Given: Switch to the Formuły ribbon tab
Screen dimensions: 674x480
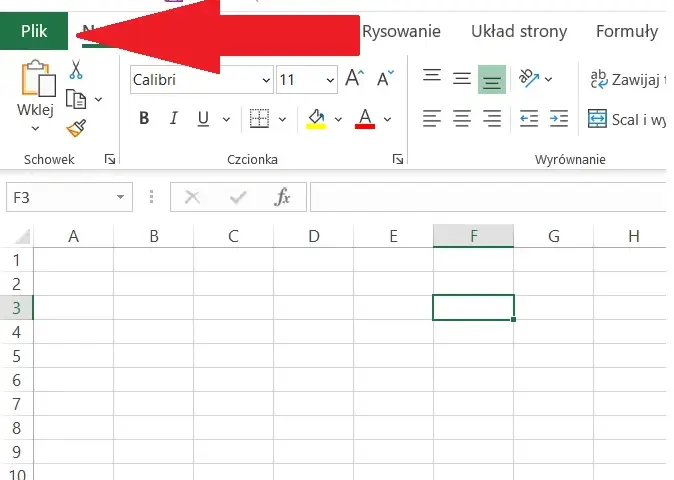Looking at the screenshot, I should (627, 31).
